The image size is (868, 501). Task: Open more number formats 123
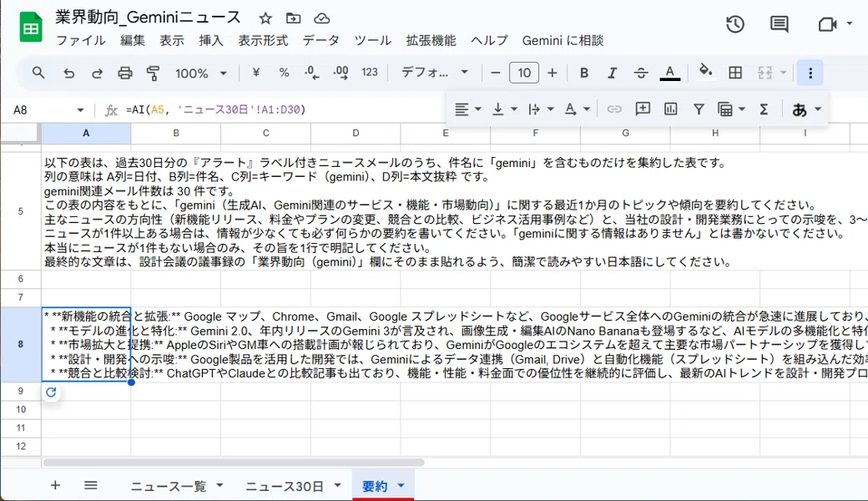point(369,73)
